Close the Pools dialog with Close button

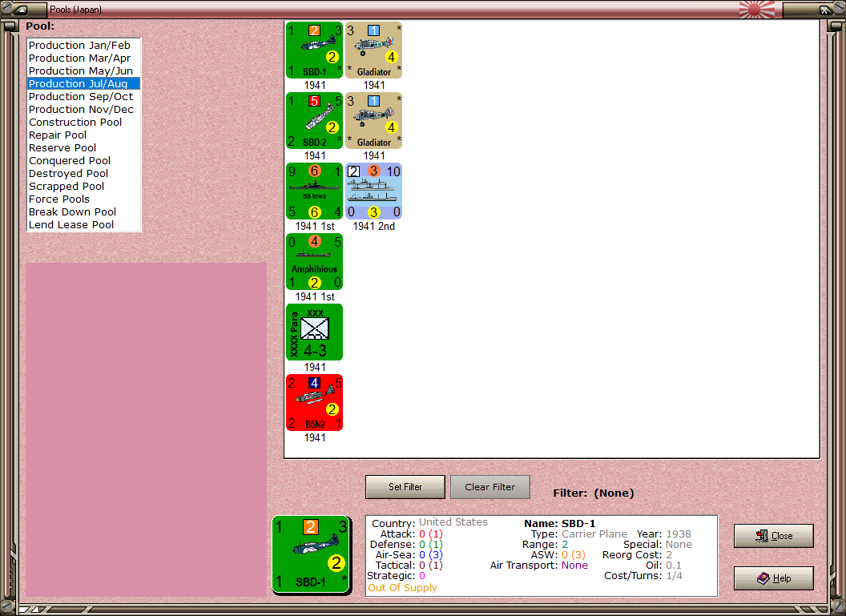point(774,536)
